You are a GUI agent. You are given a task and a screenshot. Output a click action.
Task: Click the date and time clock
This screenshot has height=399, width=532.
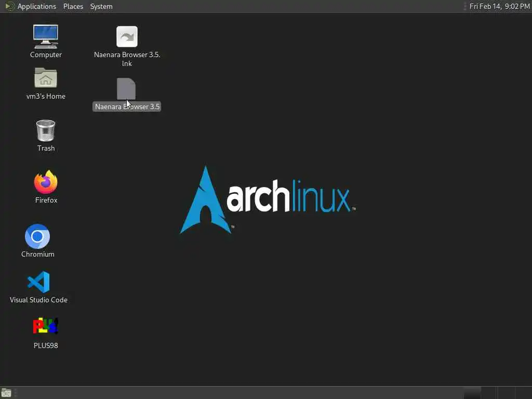(499, 6)
